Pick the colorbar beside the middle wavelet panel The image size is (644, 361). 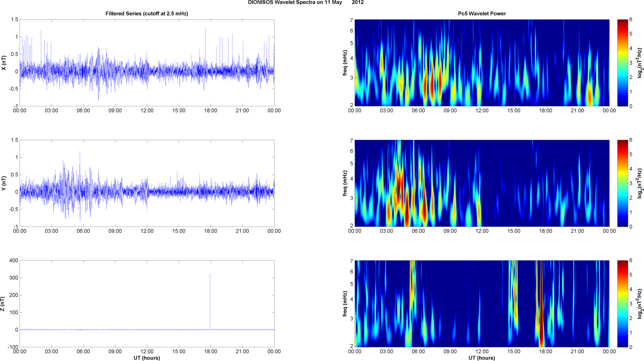pyautogui.click(x=623, y=183)
